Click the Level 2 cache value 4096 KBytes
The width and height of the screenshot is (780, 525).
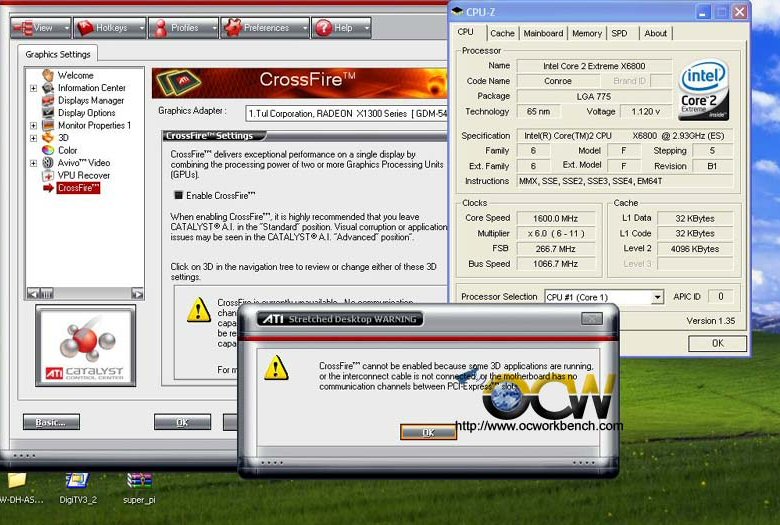click(694, 249)
